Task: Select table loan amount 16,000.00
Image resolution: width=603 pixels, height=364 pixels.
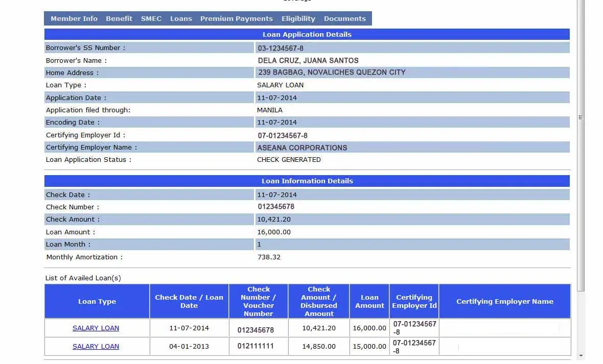Action: pyautogui.click(x=369, y=328)
